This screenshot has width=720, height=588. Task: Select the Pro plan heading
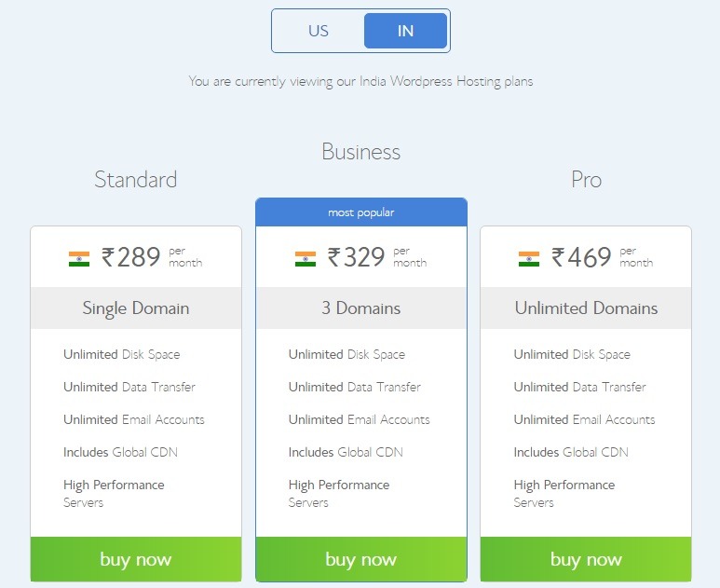point(587,179)
